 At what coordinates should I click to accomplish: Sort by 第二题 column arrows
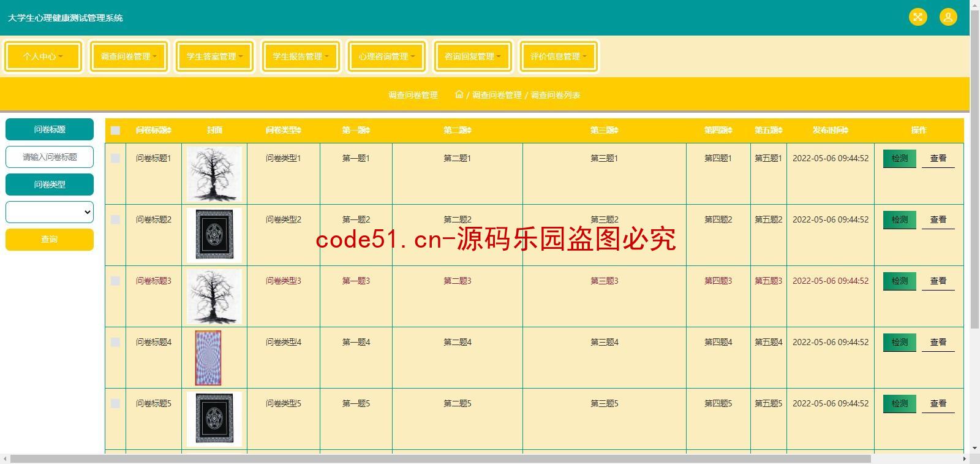click(469, 130)
